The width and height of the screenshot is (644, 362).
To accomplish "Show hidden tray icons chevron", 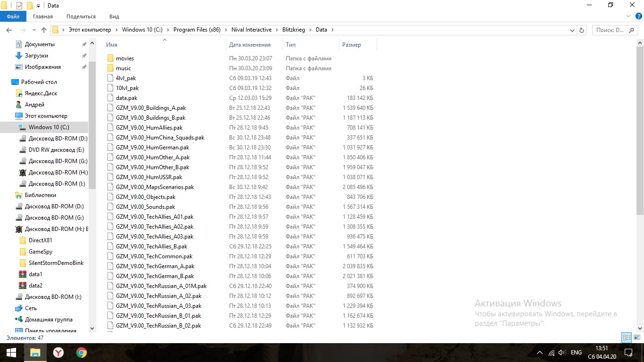I will (x=540, y=353).
